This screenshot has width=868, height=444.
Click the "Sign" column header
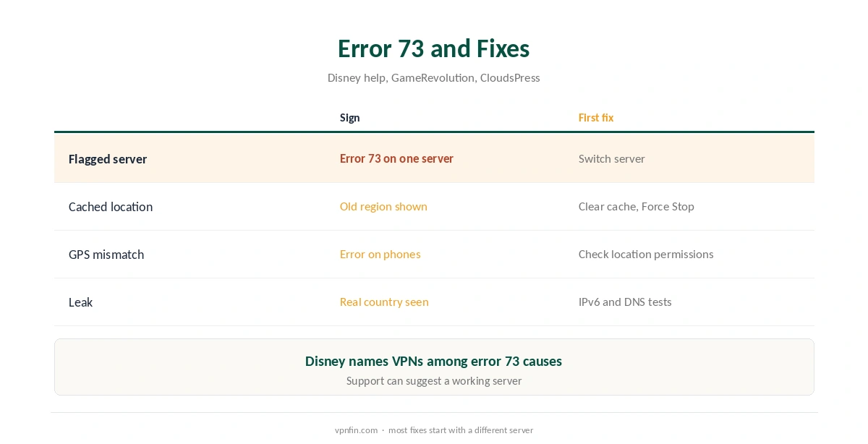click(x=349, y=117)
